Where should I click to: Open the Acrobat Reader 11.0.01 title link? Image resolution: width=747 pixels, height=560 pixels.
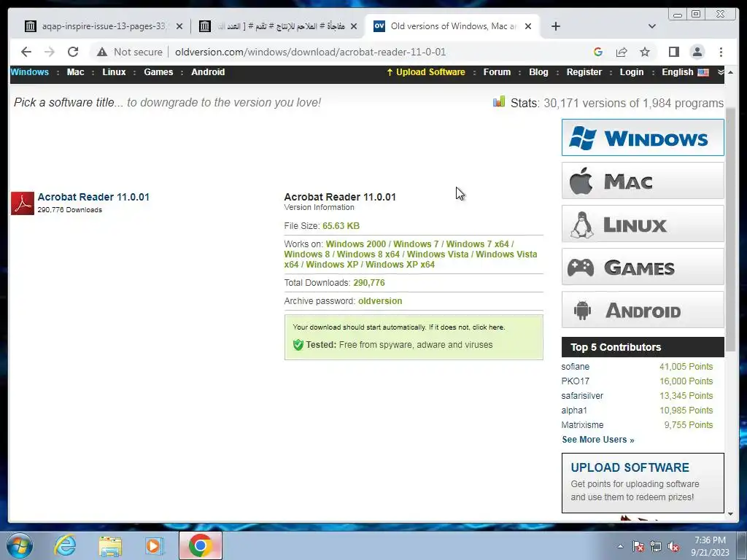(93, 197)
